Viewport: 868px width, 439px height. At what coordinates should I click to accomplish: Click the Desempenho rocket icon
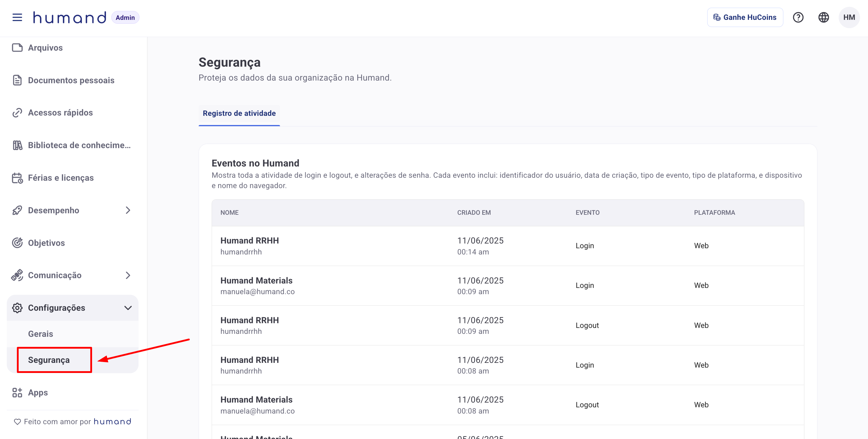click(17, 210)
